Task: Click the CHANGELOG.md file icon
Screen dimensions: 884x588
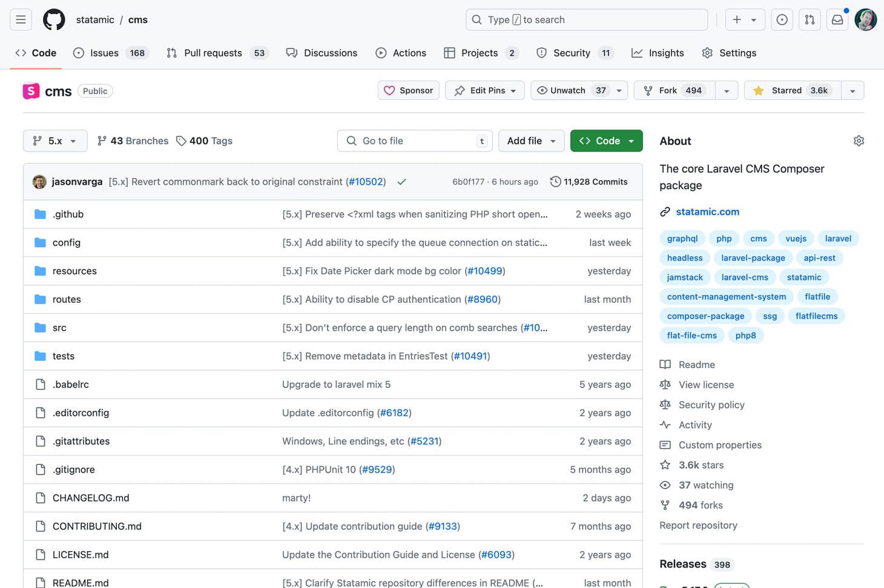Action: pyautogui.click(x=41, y=498)
